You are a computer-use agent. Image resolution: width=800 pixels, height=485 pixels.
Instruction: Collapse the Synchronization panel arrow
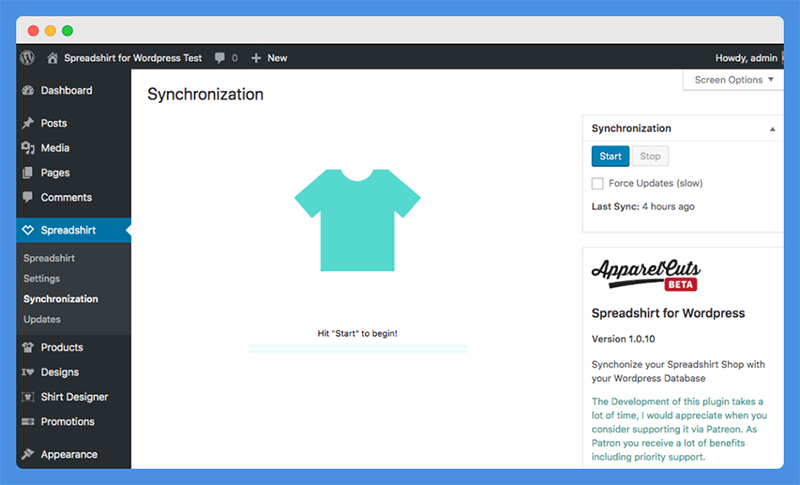click(772, 129)
